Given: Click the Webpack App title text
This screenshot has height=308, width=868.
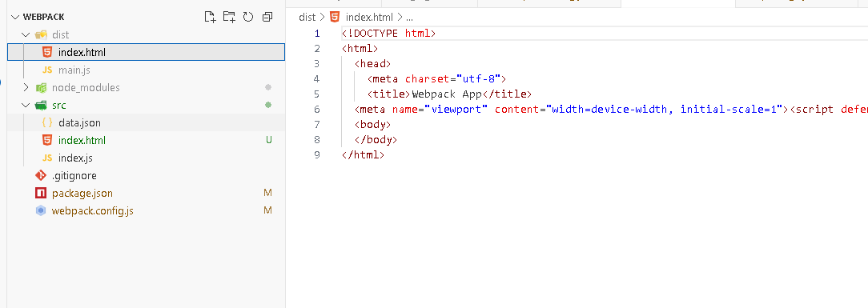Looking at the screenshot, I should pos(447,94).
